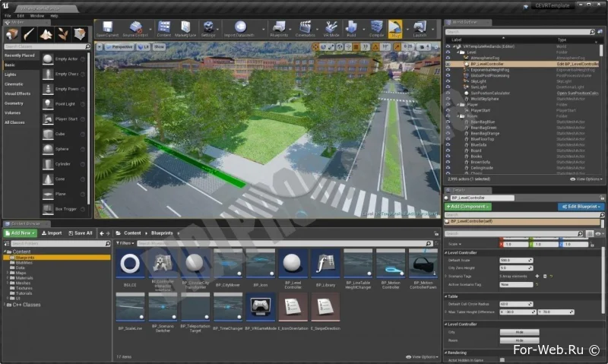The height and width of the screenshot is (364, 608).
Task: Open the Window menu
Action: tap(37, 16)
